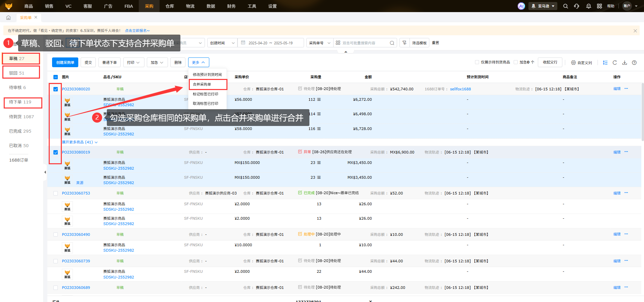Click the download export icon
644x302 pixels.
tap(625, 62)
